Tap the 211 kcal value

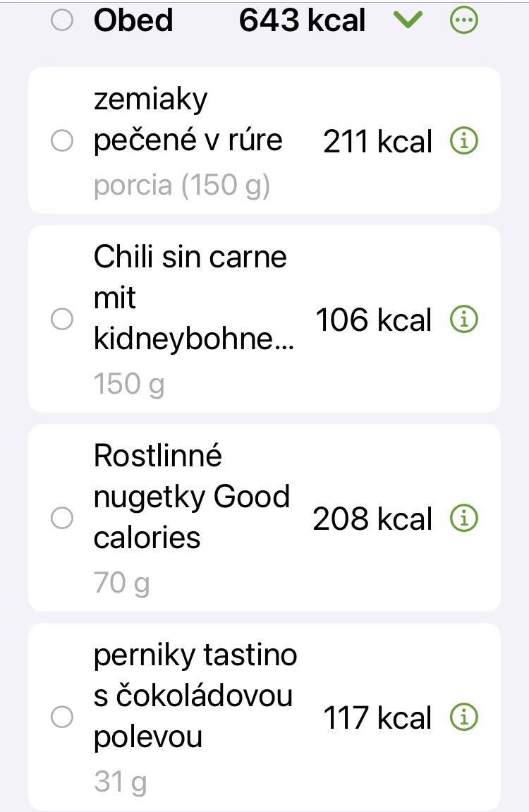pos(377,142)
